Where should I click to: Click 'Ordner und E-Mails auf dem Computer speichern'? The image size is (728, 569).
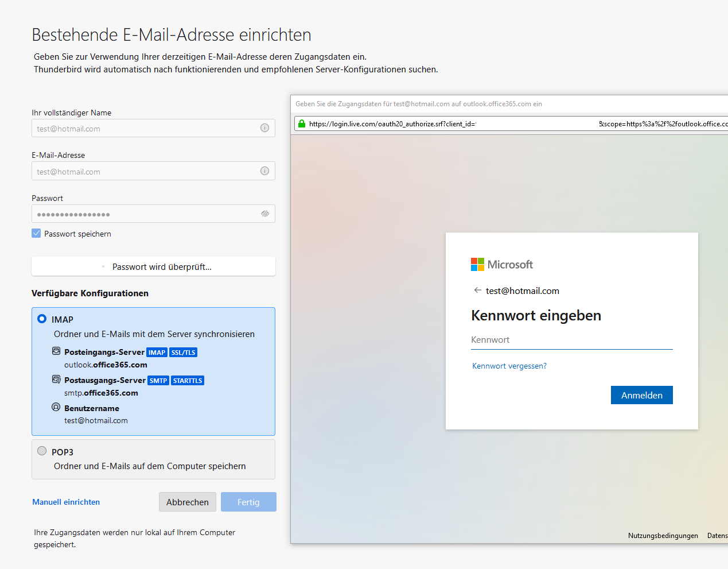pos(150,466)
